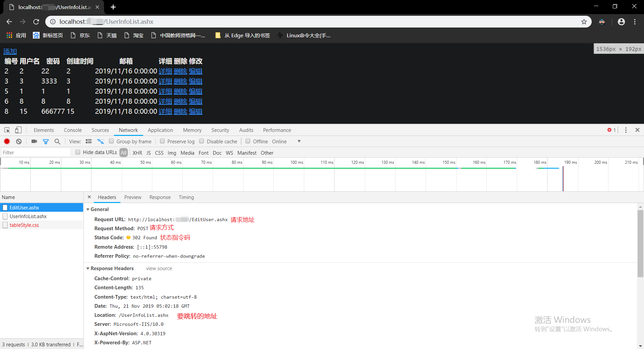Click the bookmark star in address bar
The width and height of the screenshot is (644, 349).
584,21
